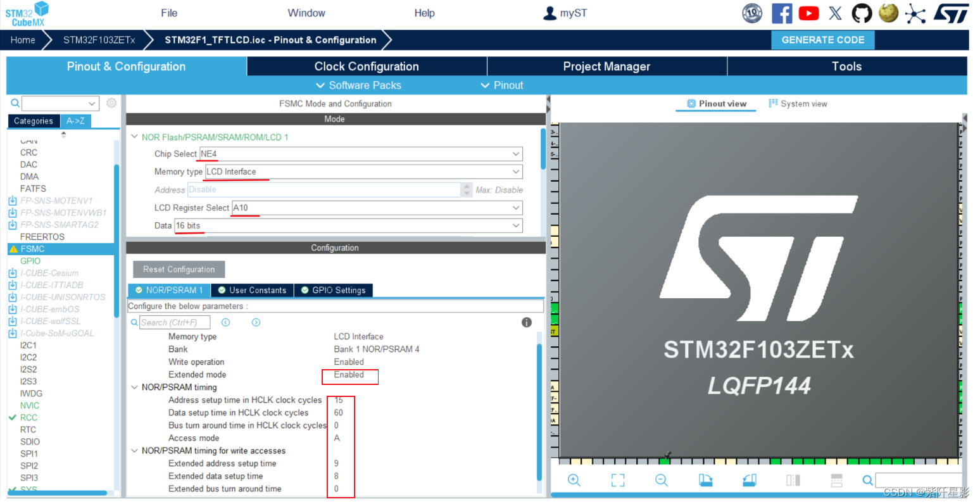
Task: Select GPIO in the peripheral list
Action: click(30, 261)
